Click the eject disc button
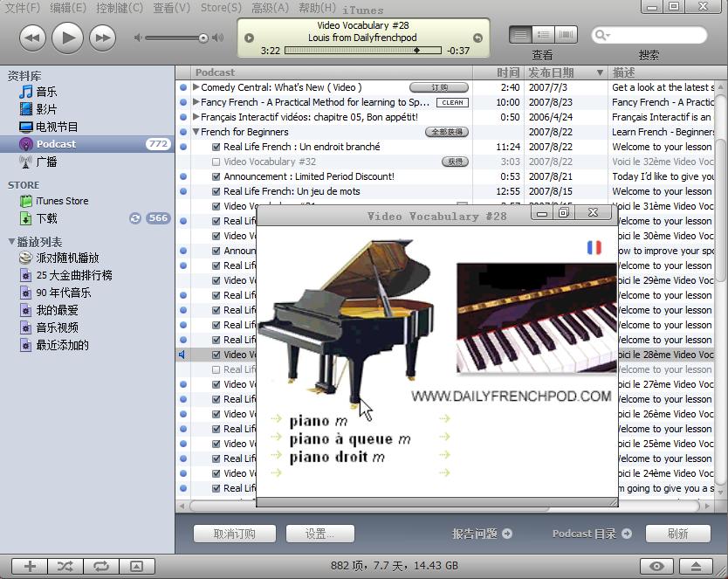728x579 pixels. coord(696,566)
